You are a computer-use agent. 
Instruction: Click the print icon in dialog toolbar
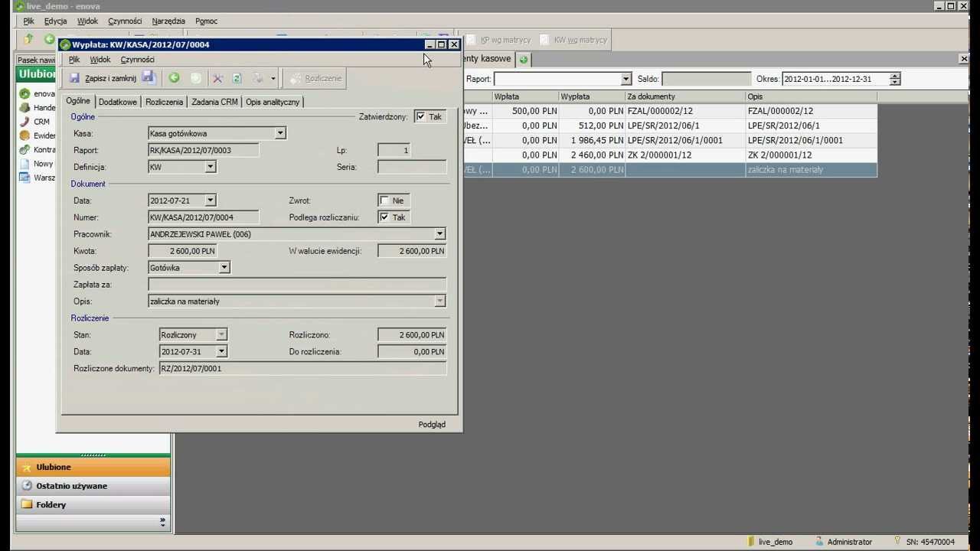[258, 78]
